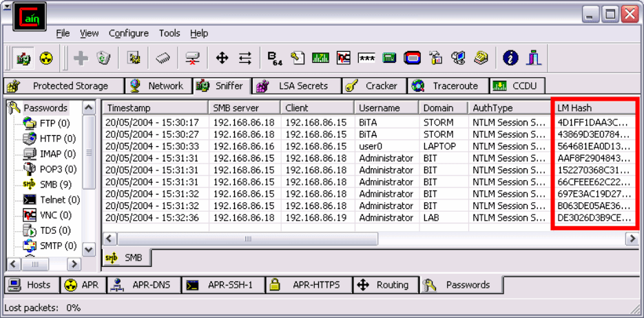Open the Configure menu
Viewport: 644px width, 318px height.
coord(129,33)
